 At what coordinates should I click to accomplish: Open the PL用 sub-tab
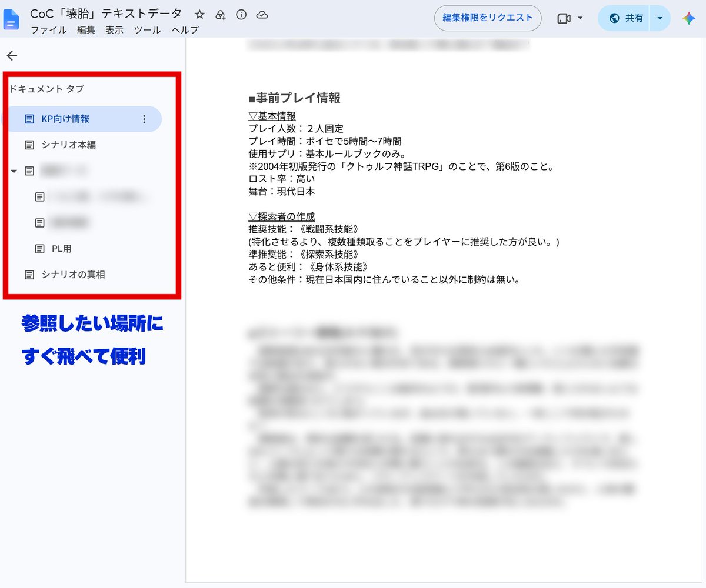tap(62, 249)
